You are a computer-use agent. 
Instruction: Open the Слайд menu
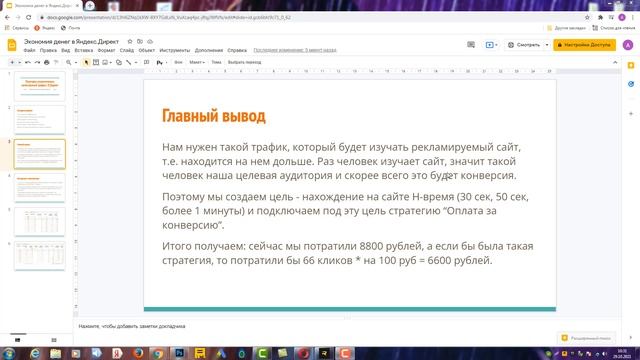[127, 50]
